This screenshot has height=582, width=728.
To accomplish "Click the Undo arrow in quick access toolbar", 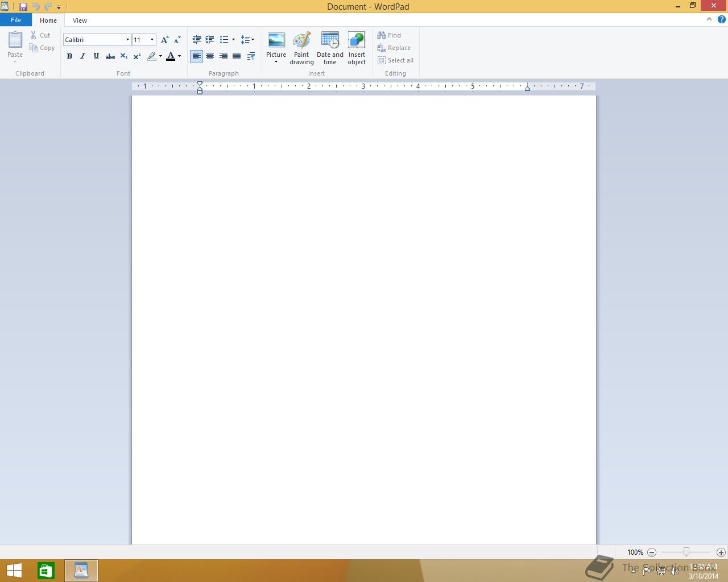I will click(36, 7).
